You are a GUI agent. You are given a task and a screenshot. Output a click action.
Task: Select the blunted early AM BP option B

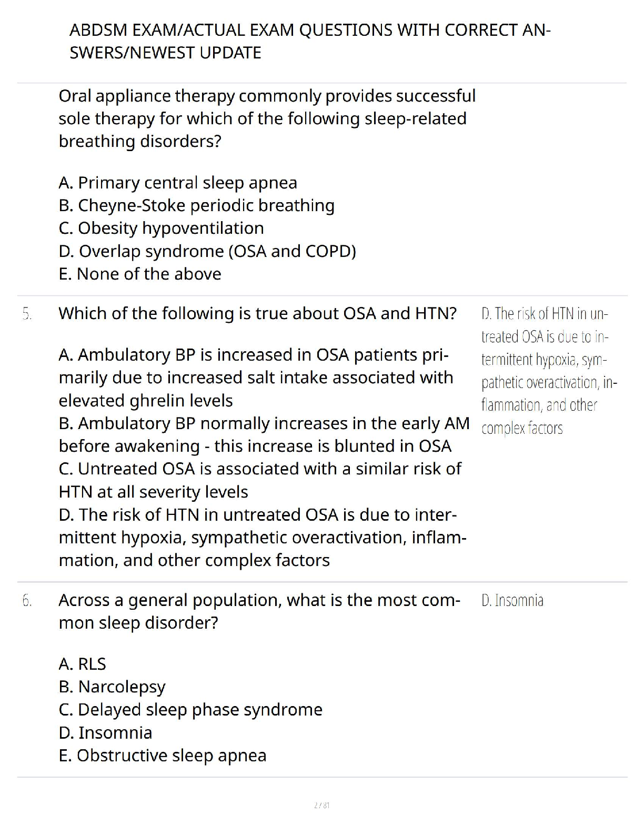coord(264,434)
